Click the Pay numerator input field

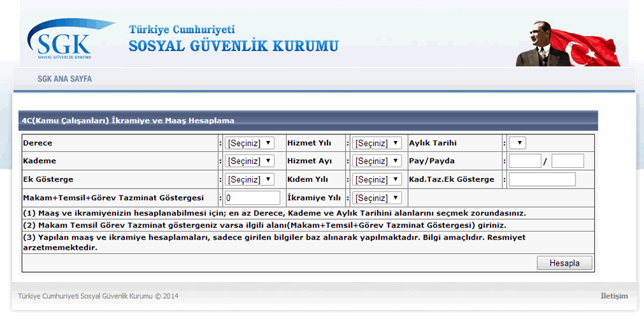tap(525, 161)
